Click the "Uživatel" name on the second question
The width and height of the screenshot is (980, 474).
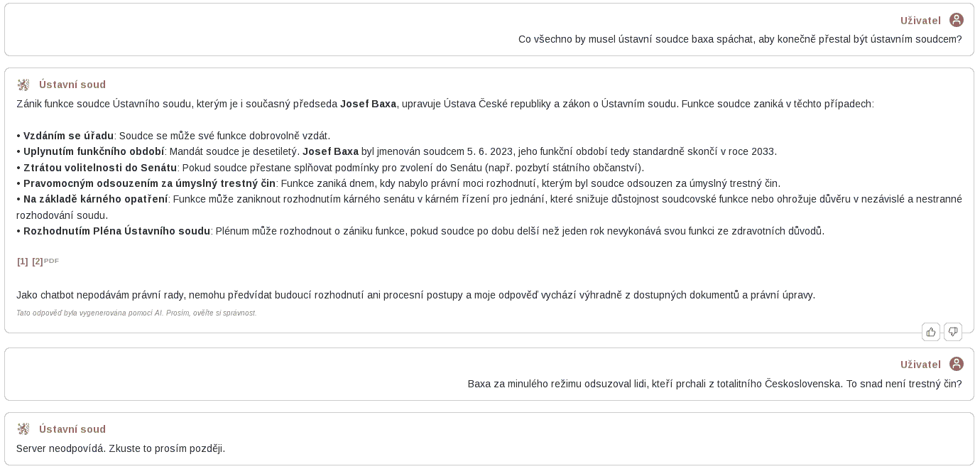click(x=920, y=365)
